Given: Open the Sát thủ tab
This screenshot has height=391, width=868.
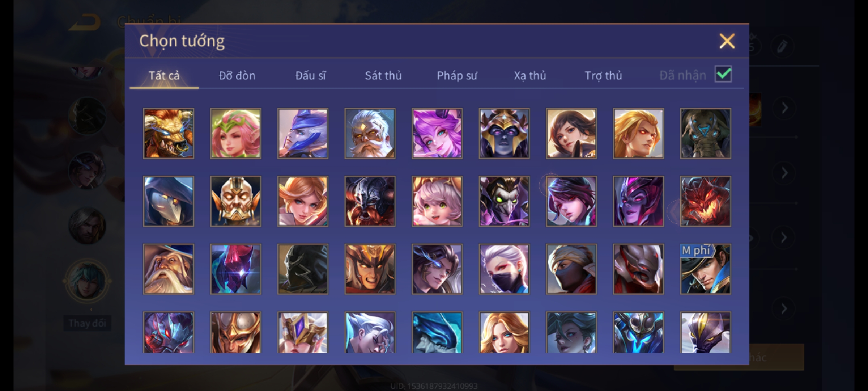Looking at the screenshot, I should tap(383, 75).
